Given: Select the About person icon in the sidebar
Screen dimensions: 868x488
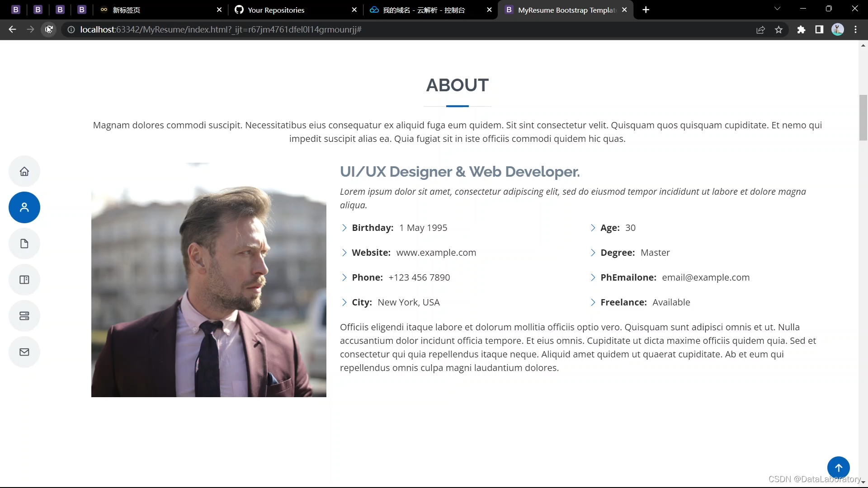Looking at the screenshot, I should coord(24,207).
